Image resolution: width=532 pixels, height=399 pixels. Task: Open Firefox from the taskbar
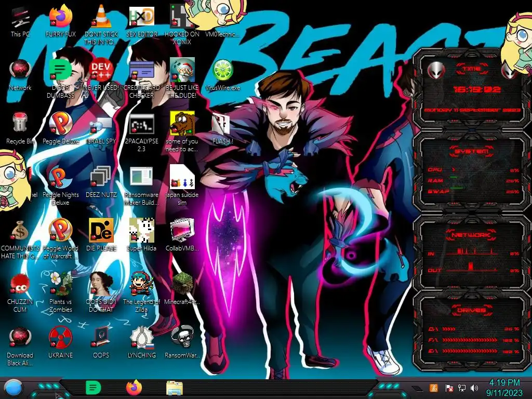[134, 388]
